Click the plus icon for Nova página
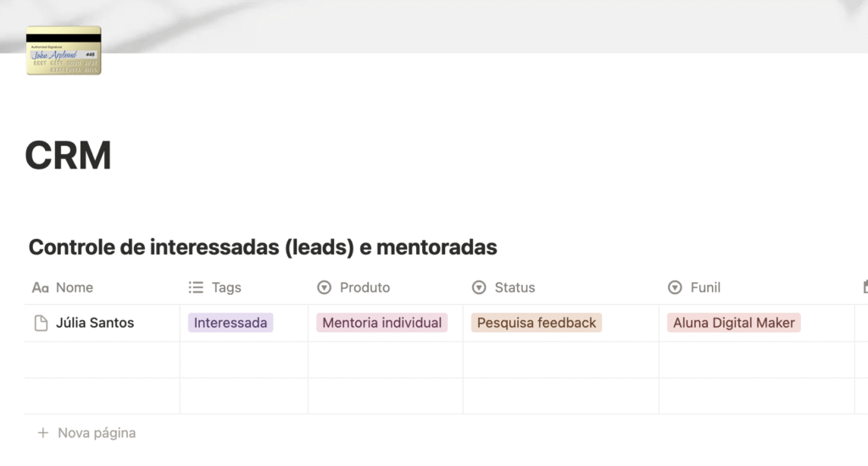The image size is (868, 466). click(42, 433)
